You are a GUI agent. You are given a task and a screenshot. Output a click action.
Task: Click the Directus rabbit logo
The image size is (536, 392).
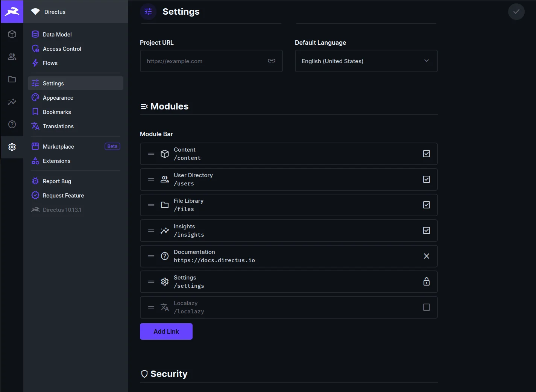[x=12, y=12]
